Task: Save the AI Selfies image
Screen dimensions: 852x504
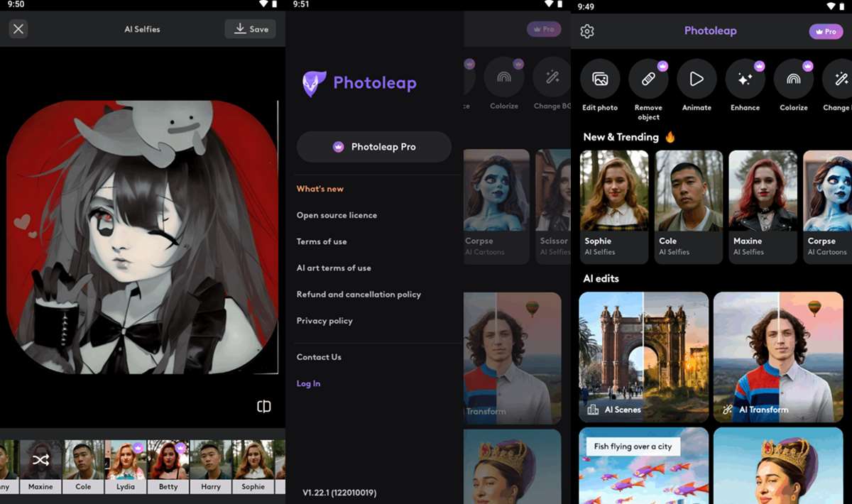Action: click(x=251, y=29)
